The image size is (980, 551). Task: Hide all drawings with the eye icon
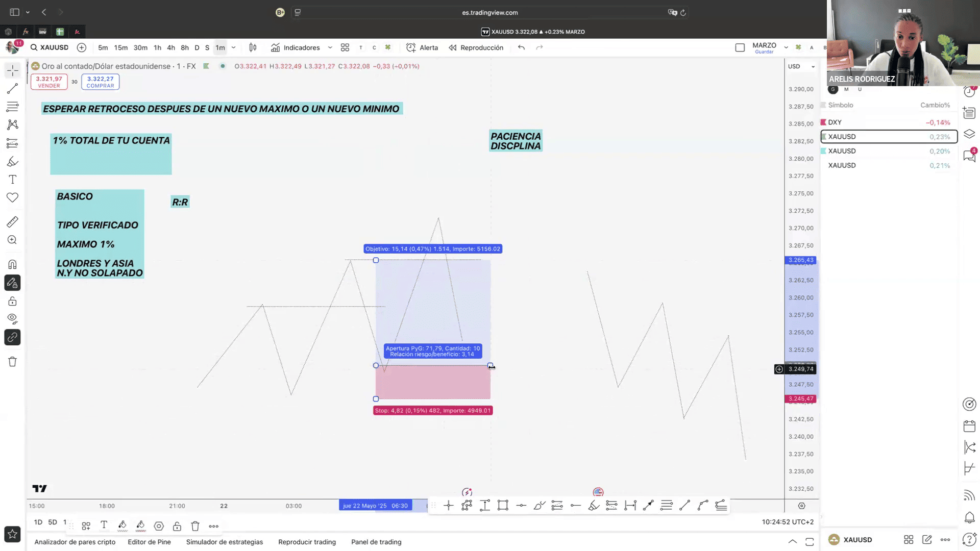tap(12, 319)
